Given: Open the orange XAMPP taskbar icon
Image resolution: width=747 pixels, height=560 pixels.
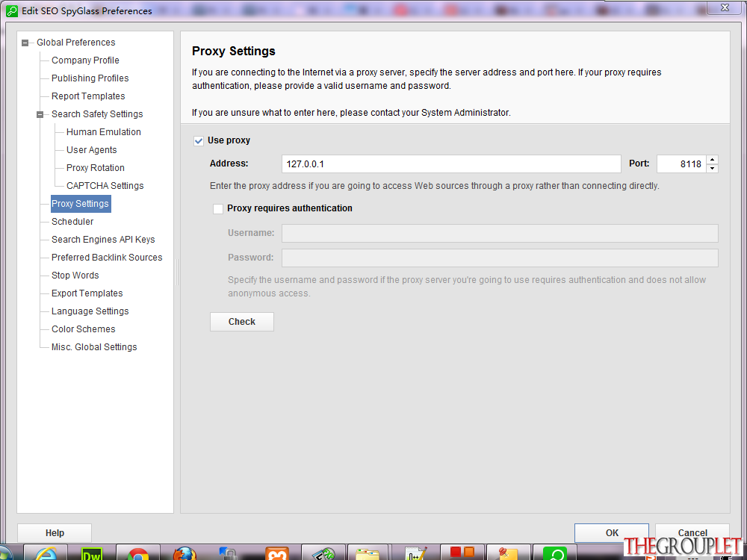Looking at the screenshot, I should (277, 554).
